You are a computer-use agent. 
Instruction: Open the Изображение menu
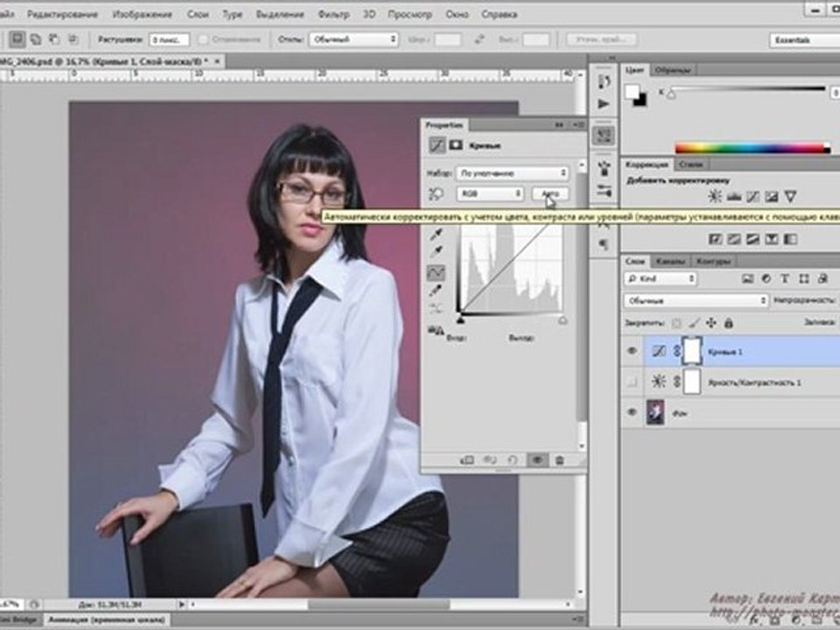tap(142, 15)
